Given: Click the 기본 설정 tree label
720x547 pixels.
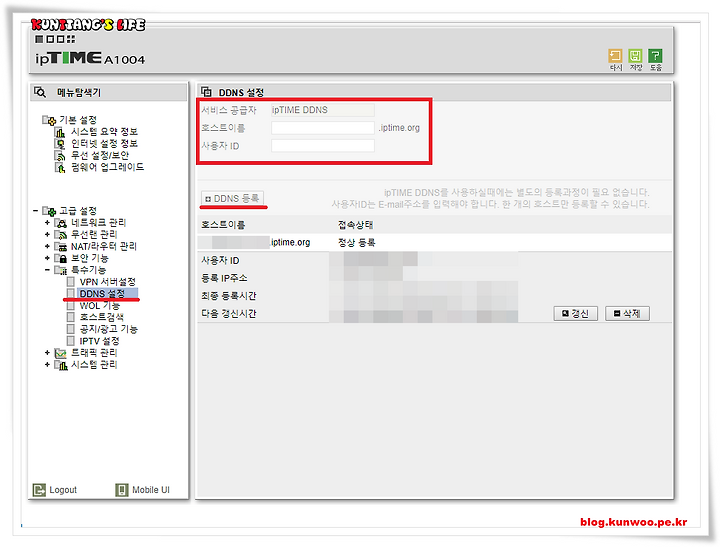Looking at the screenshot, I should pos(78,120).
